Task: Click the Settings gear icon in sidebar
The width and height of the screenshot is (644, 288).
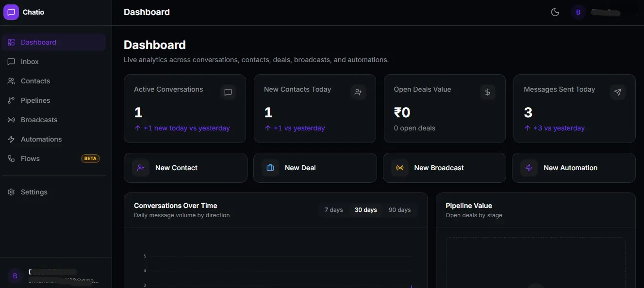Action: (11, 192)
